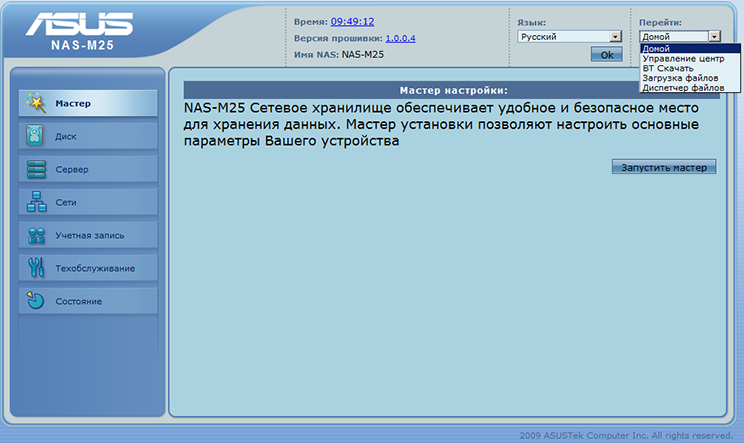This screenshot has height=443, width=744.
Task: Click the tools Техобслуживание icon
Action: pos(36,268)
